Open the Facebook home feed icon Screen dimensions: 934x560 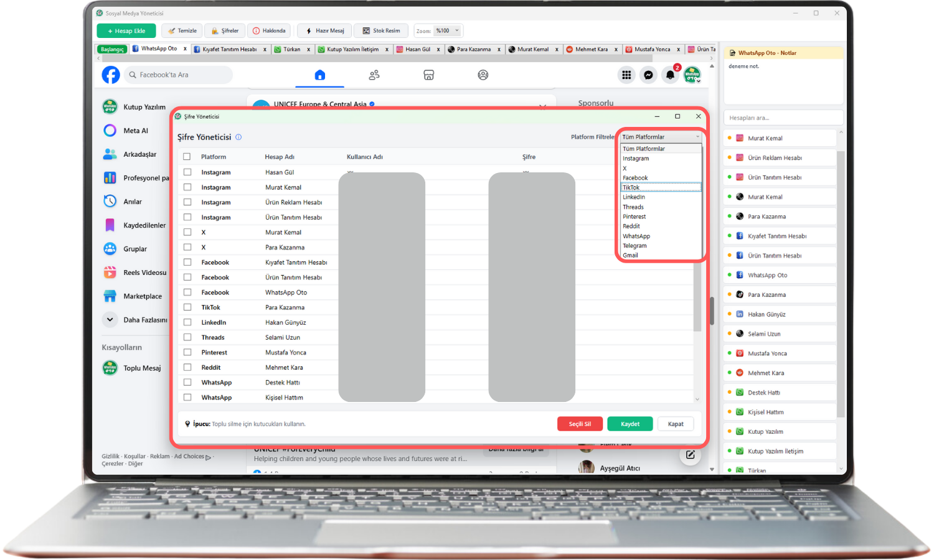[x=320, y=75]
